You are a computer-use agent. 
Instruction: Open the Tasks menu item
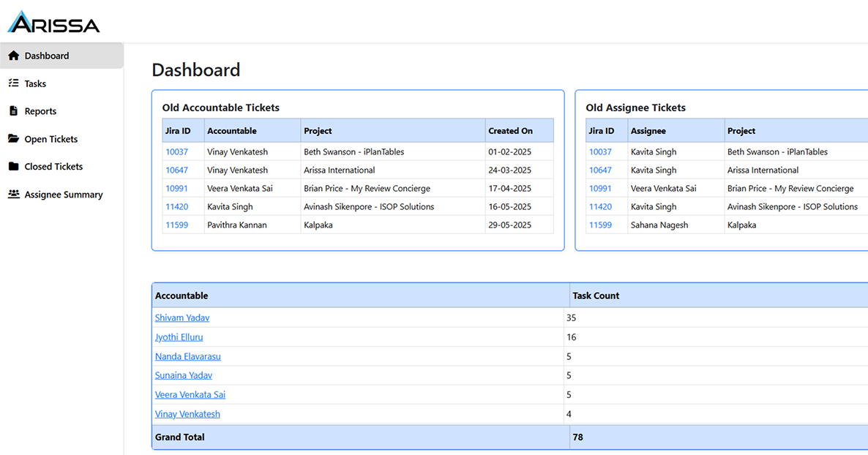pyautogui.click(x=35, y=83)
